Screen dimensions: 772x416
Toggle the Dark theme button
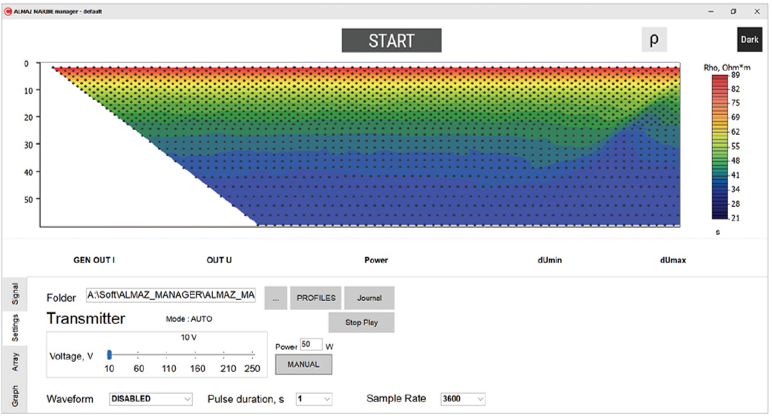749,39
